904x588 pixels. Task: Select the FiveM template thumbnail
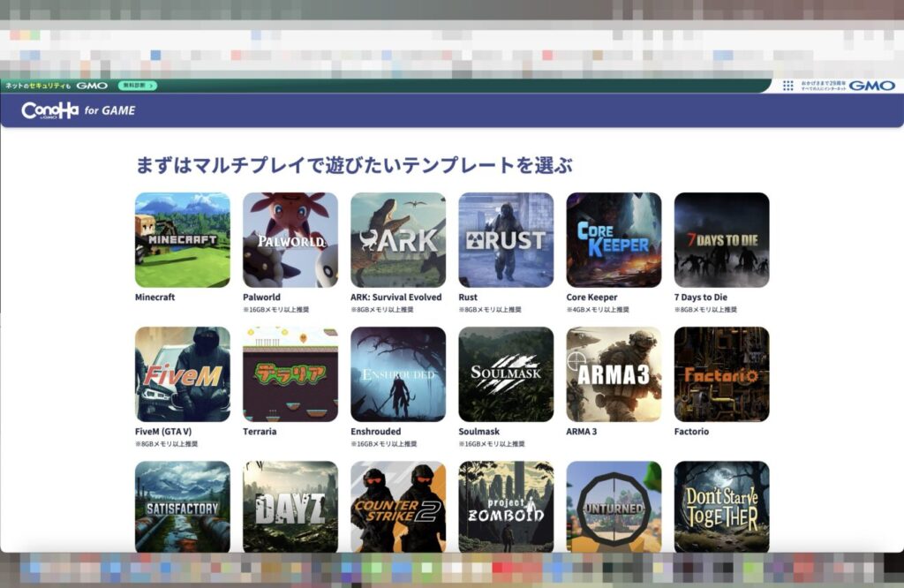pos(182,374)
